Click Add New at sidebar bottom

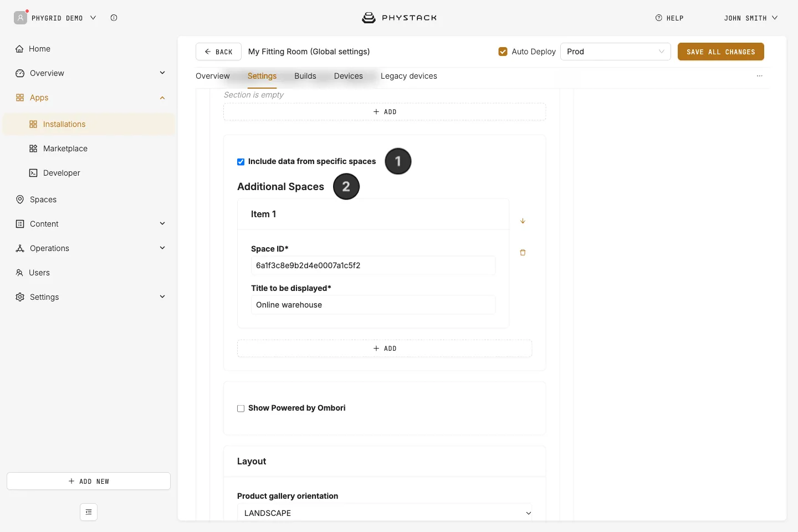(x=89, y=481)
